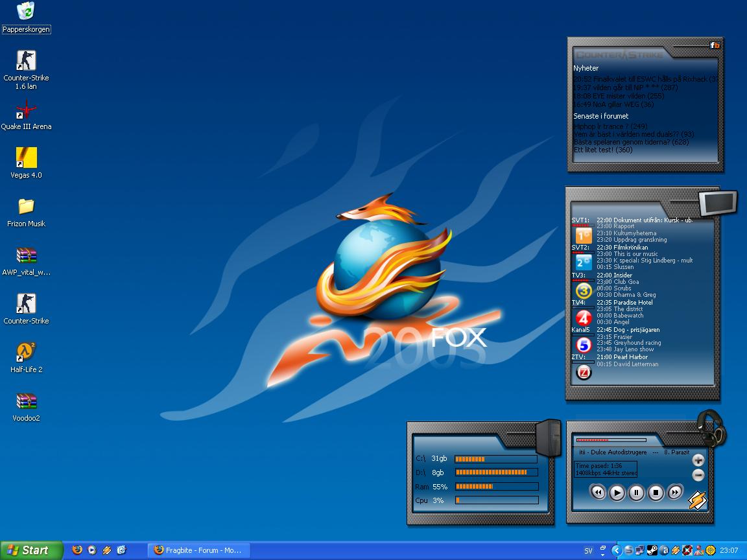Click the messenger buddy tray icon
747x560 pixels.
[699, 550]
